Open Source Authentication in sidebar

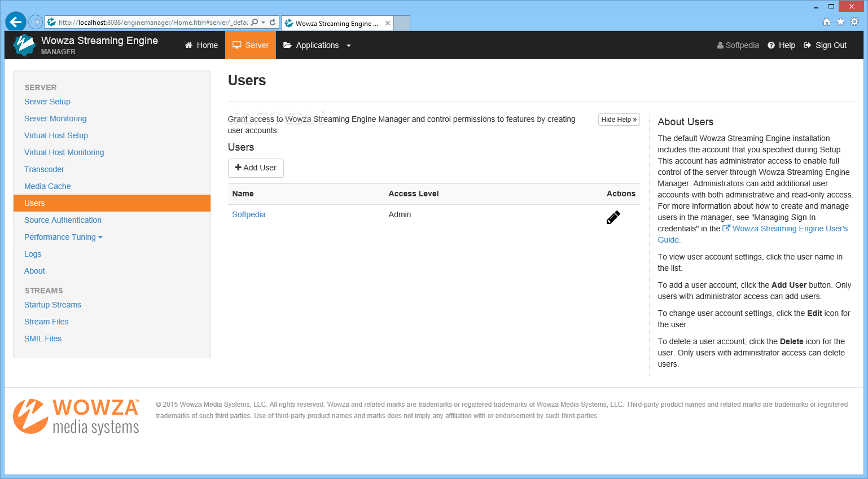click(63, 220)
